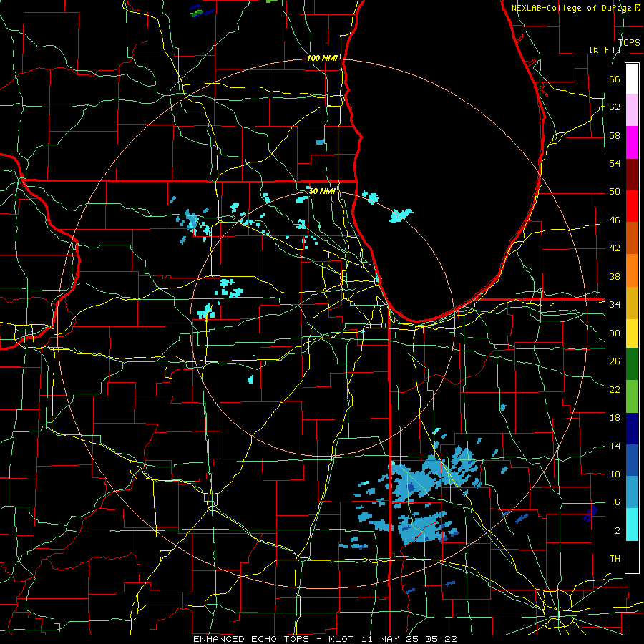Select the "46" scale label

615,220
